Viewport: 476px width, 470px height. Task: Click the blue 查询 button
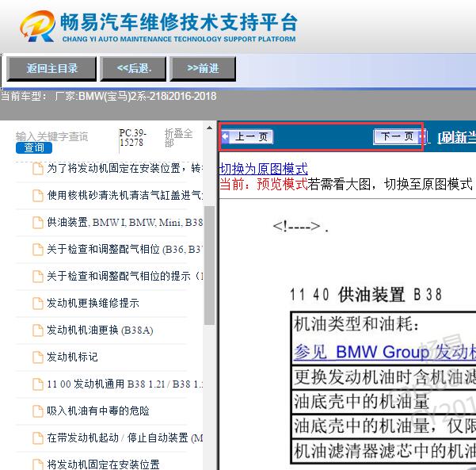coord(34,147)
